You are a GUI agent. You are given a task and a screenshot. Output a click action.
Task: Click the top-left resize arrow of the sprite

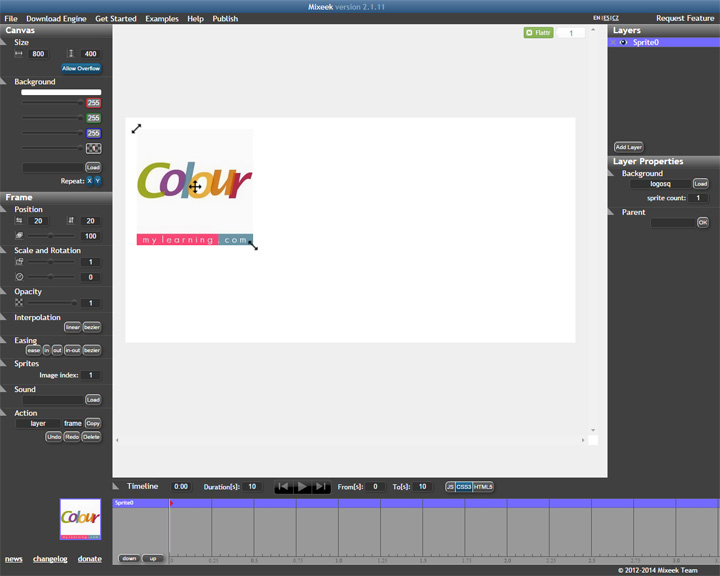coord(136,129)
